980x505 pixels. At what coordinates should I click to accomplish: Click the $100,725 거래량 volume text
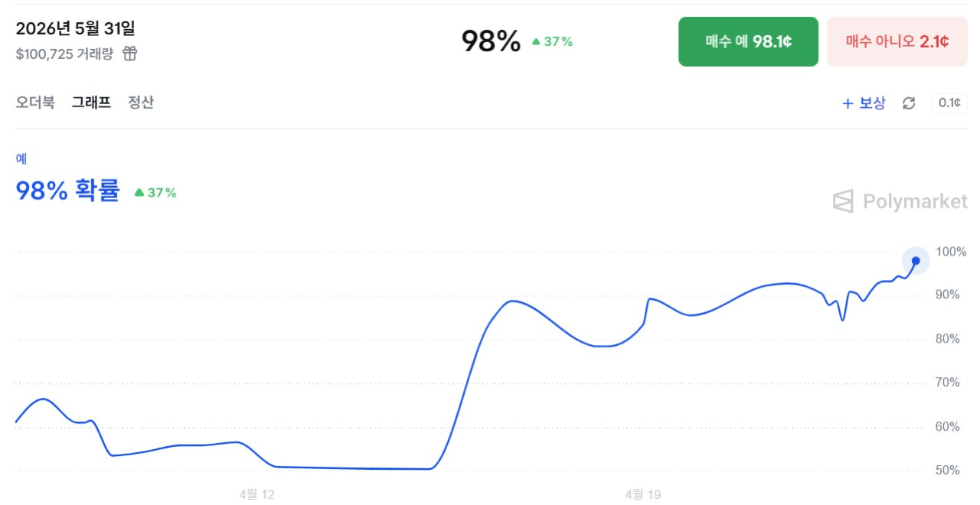64,54
